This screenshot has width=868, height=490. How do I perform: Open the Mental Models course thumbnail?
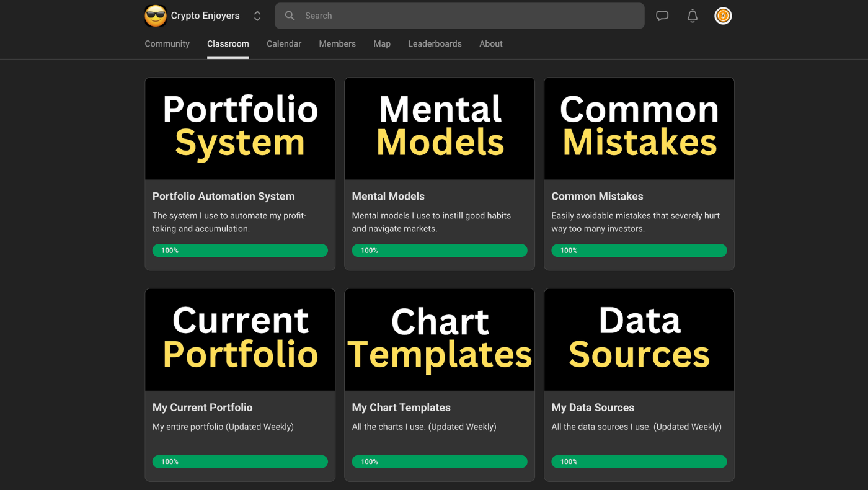[440, 128]
